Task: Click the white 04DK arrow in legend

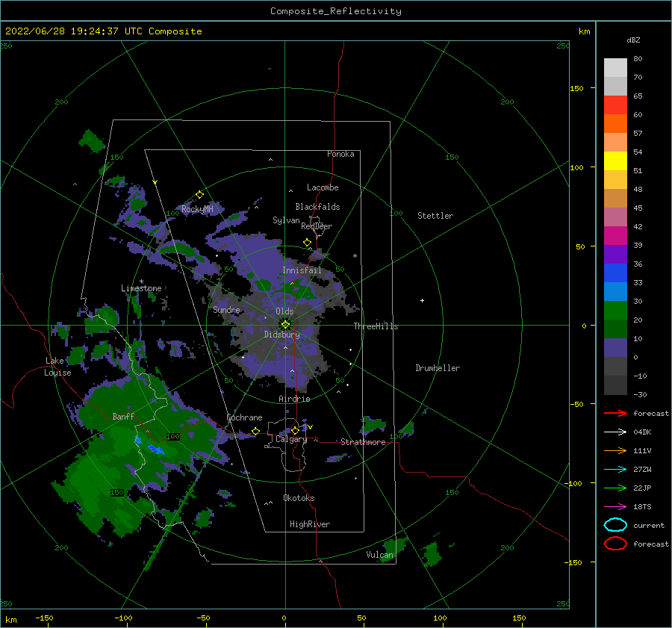Action: [x=615, y=432]
